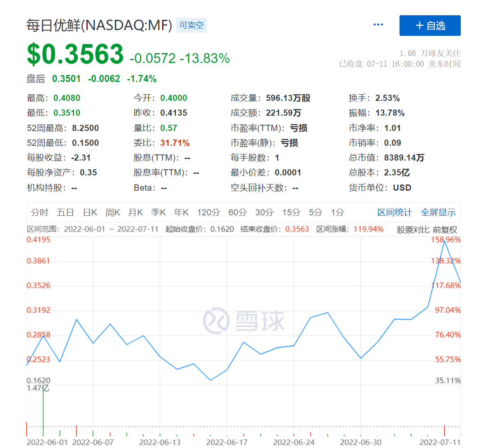
Task: Click the 158.96% percentage axis label
Action: click(446, 240)
